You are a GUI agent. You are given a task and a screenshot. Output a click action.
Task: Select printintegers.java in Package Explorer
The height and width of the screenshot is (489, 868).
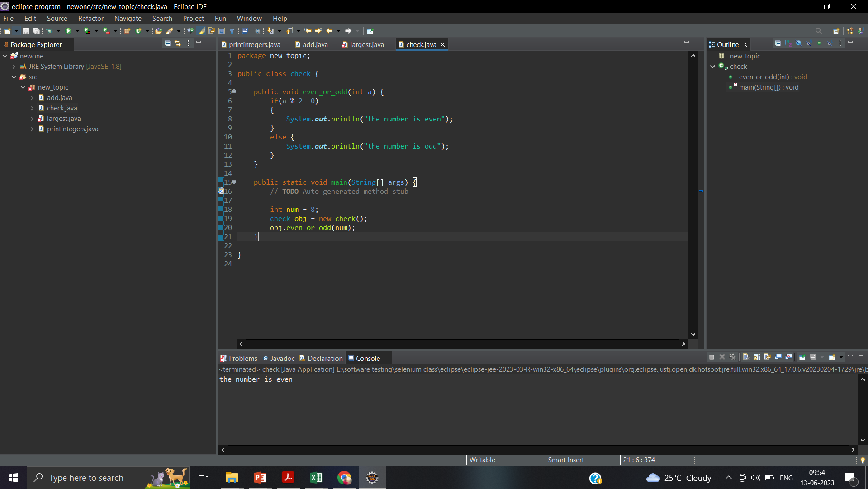72,129
